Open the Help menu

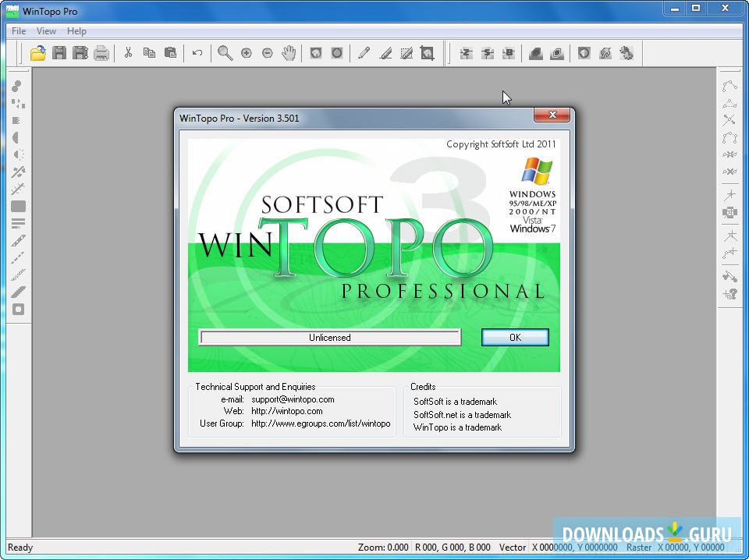tap(76, 31)
